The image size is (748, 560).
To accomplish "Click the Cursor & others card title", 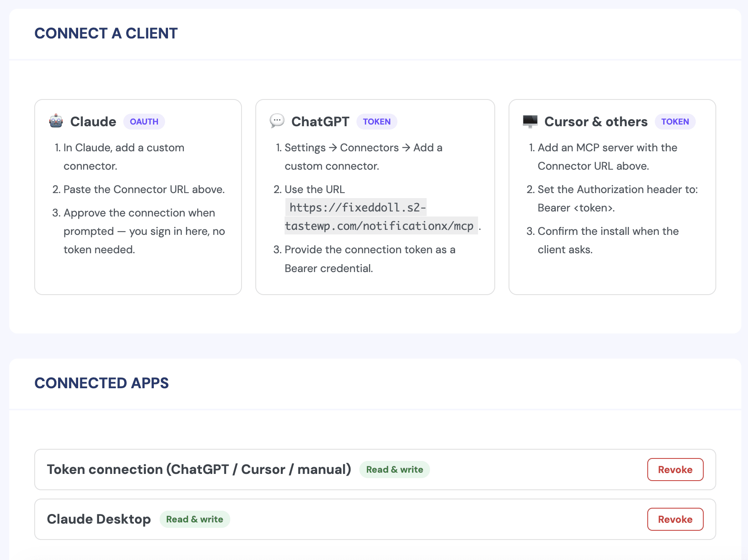I will pos(596,122).
